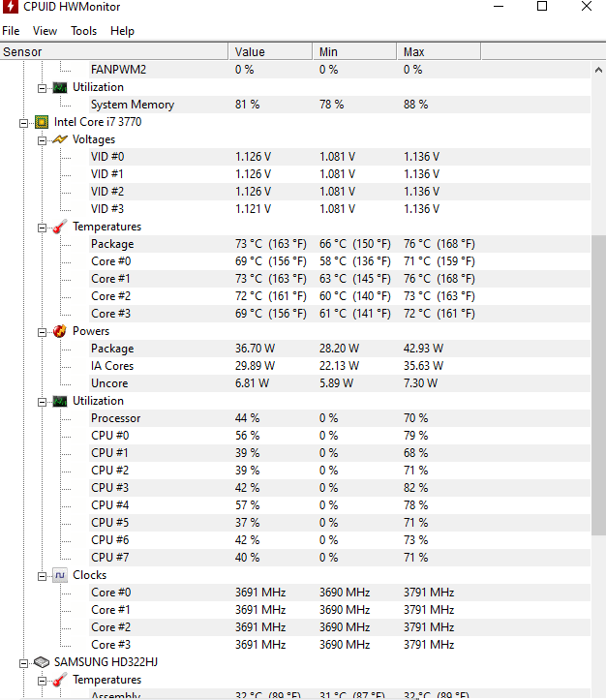The width and height of the screenshot is (606, 700).
Task: Click the vertical scrollbar thumb
Action: tap(598, 384)
